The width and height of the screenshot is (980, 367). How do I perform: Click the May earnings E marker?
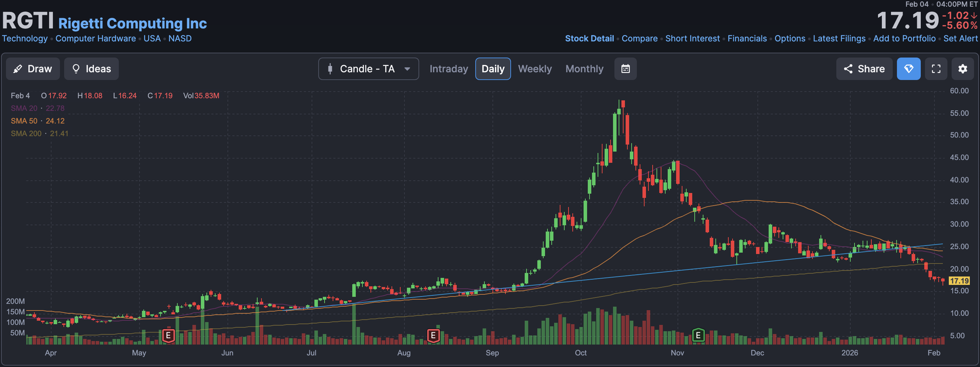click(x=168, y=336)
